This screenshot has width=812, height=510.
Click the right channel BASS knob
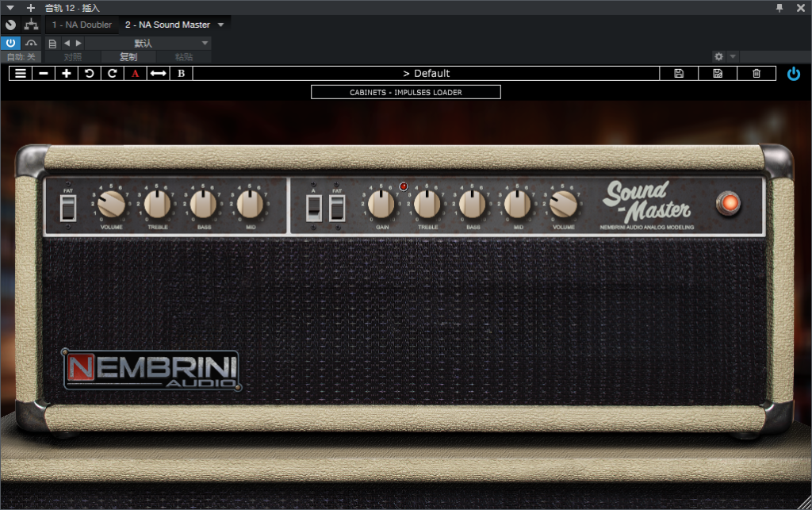pos(473,204)
